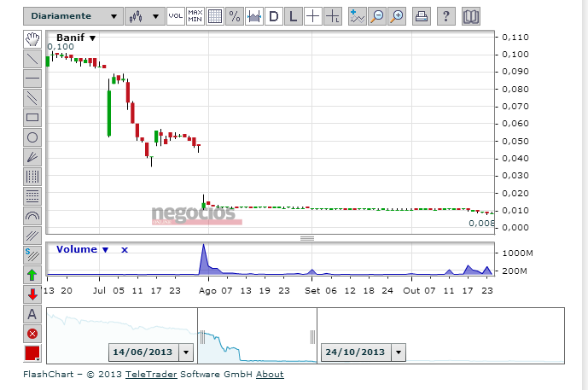Open the About link
Viewport: 588px width, 390px height.
pyautogui.click(x=270, y=374)
